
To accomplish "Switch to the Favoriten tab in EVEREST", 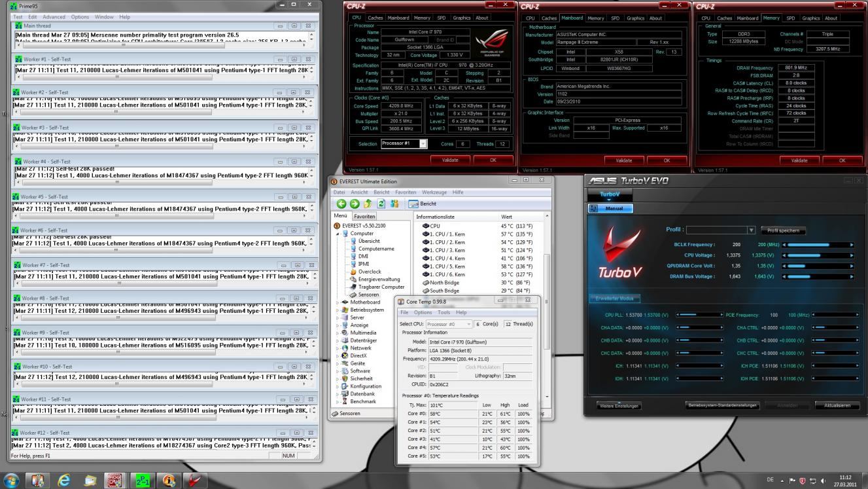I will pyautogui.click(x=365, y=216).
